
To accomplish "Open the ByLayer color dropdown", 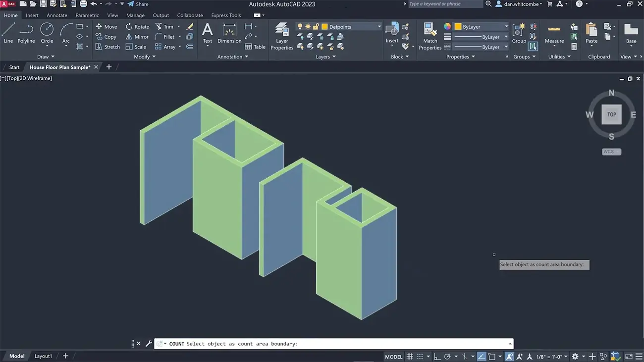I will (x=506, y=26).
